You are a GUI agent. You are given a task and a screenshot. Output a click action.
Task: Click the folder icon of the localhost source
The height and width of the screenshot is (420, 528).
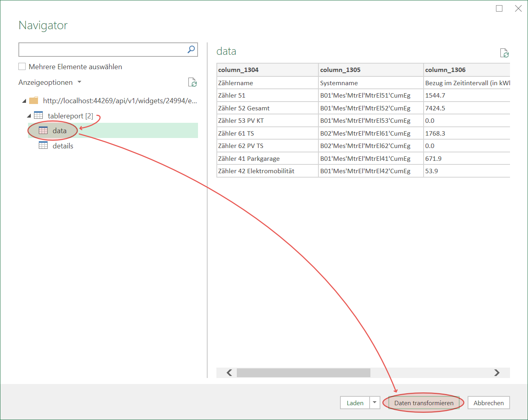(34, 100)
